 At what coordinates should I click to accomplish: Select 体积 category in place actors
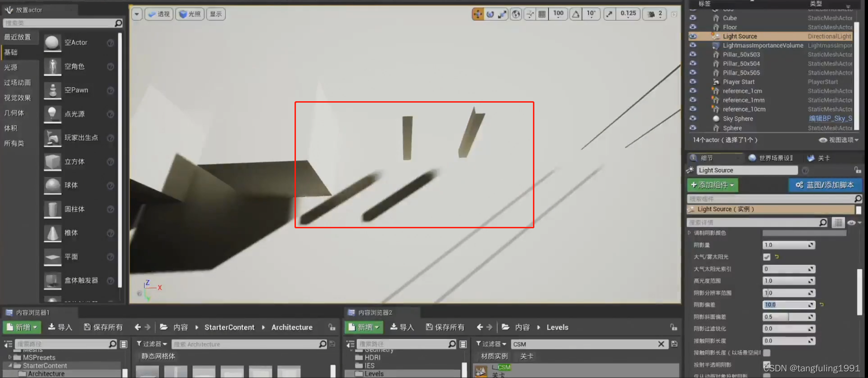(x=11, y=128)
